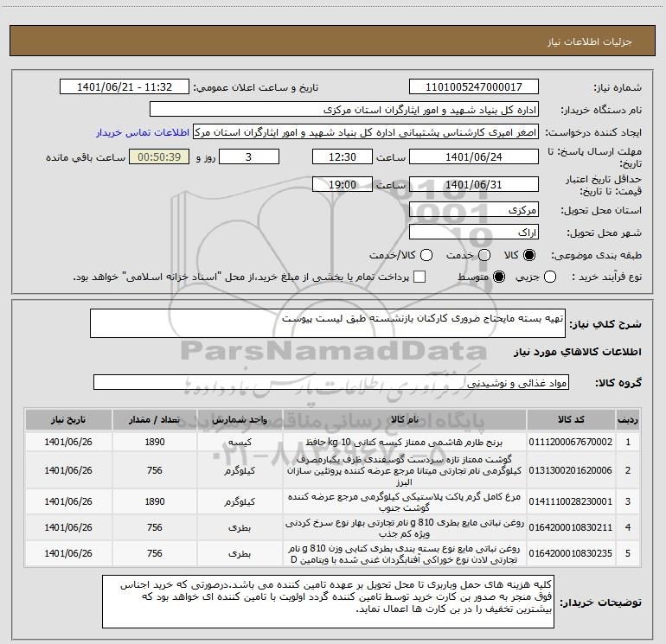Click price validity date 1401/06/31
The width and height of the screenshot is (666, 644).
point(474,185)
